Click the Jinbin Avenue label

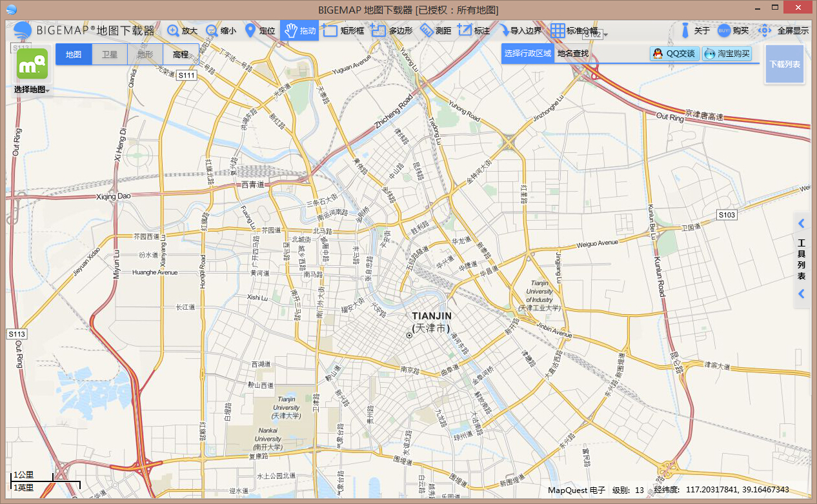(x=554, y=331)
